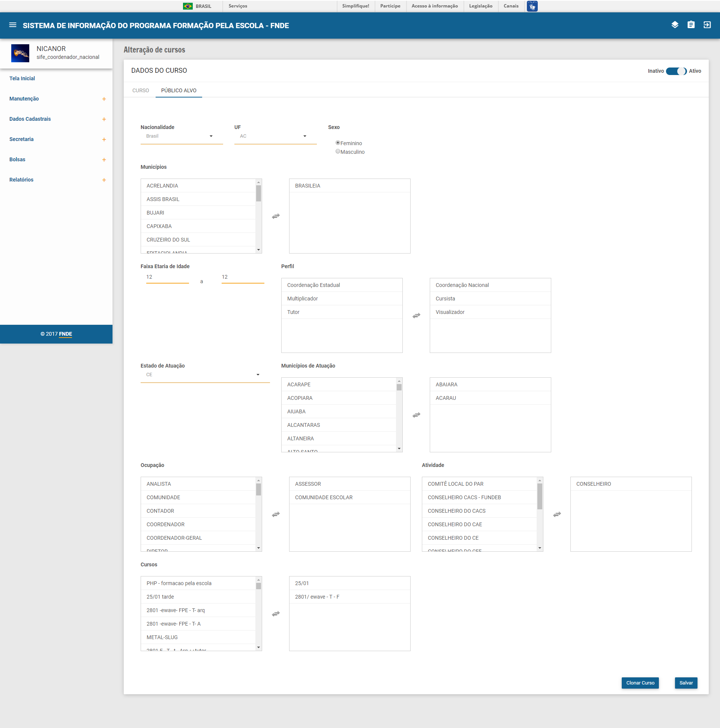Click the Cursos transfer arrows icon
Viewport: 720px width, 728px height.
pyautogui.click(x=275, y=614)
